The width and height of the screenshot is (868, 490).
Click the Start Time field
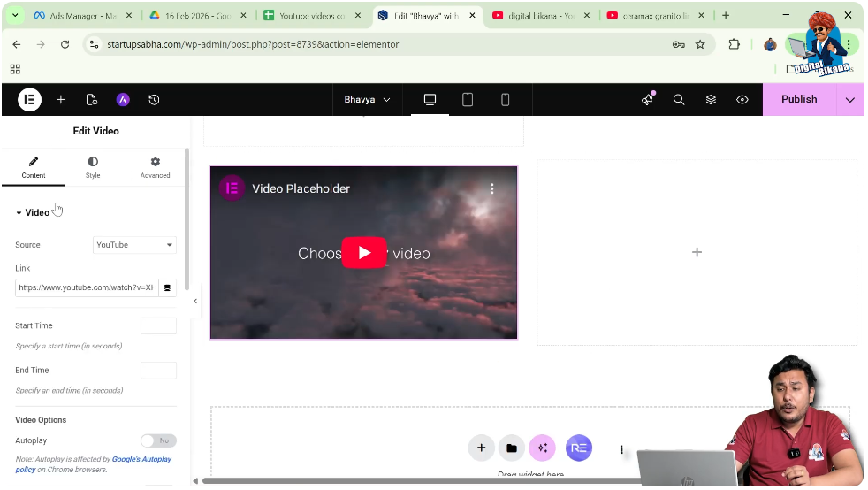coord(158,326)
